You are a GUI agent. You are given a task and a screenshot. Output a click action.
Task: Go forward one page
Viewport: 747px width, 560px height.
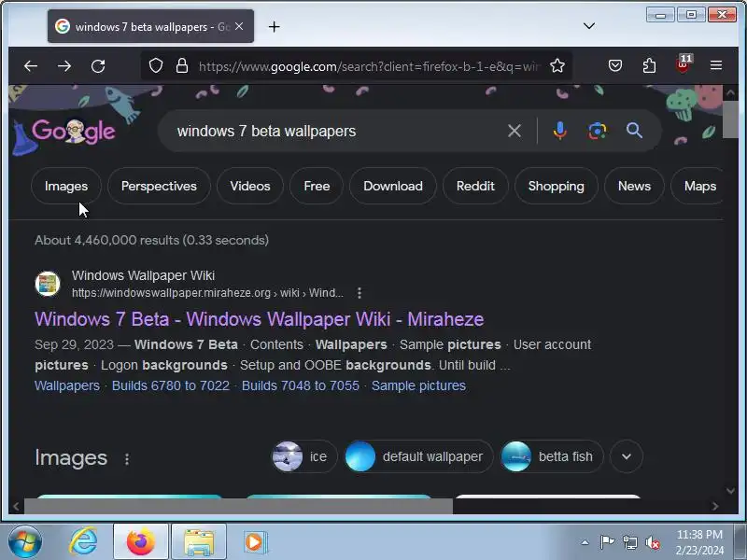pyautogui.click(x=63, y=65)
